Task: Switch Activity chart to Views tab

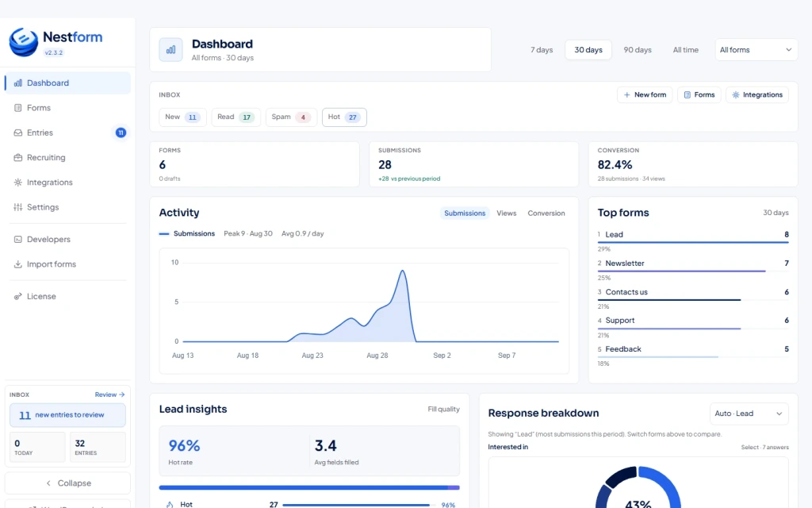Action: click(x=507, y=213)
